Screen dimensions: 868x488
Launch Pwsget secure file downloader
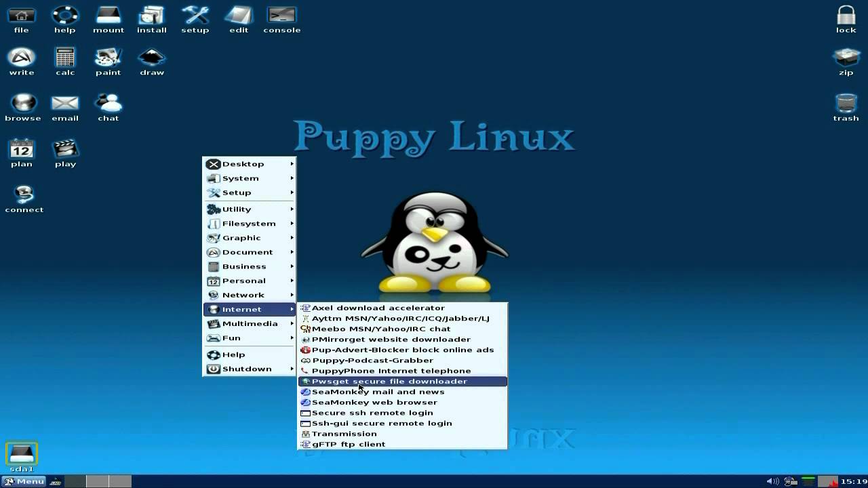pyautogui.click(x=403, y=382)
